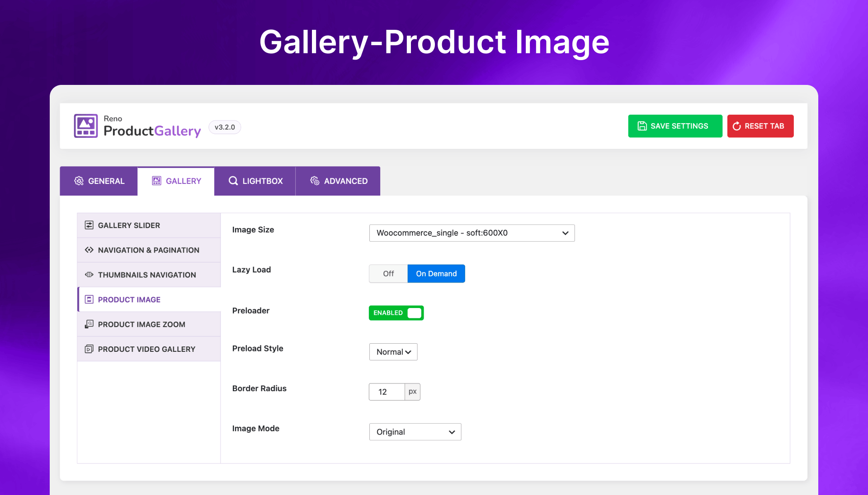The height and width of the screenshot is (495, 868).
Task: Open the Preload Style dropdown
Action: click(393, 352)
